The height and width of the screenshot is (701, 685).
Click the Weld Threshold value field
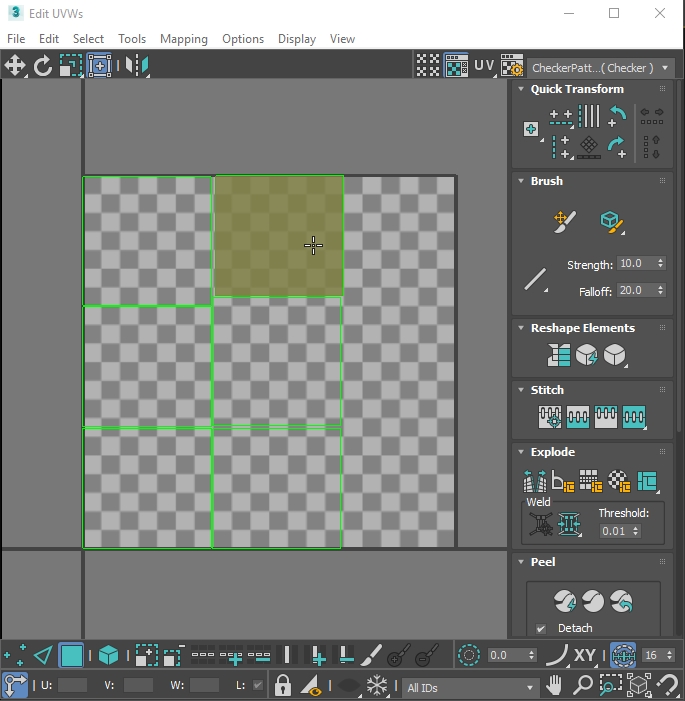pyautogui.click(x=616, y=531)
